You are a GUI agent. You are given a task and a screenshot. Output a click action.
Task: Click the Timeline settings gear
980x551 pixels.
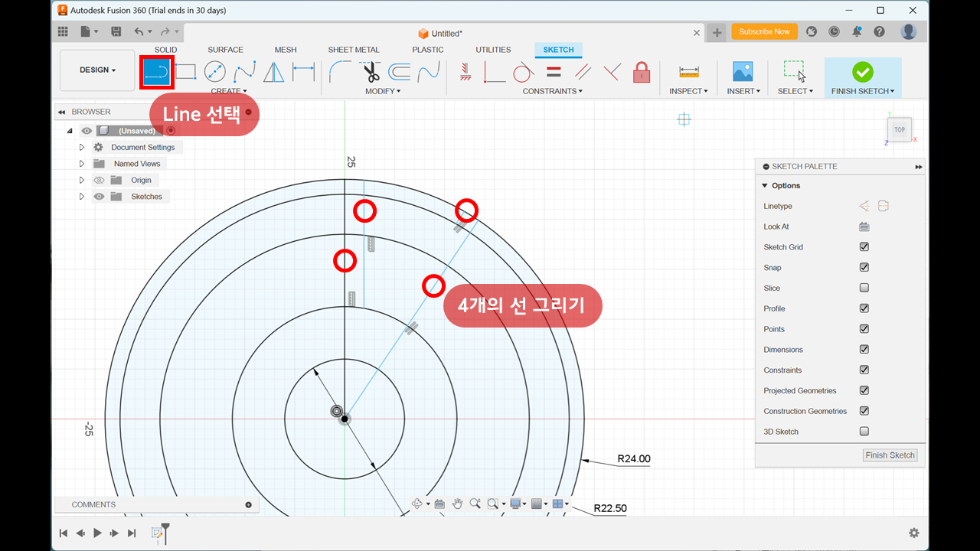913,533
